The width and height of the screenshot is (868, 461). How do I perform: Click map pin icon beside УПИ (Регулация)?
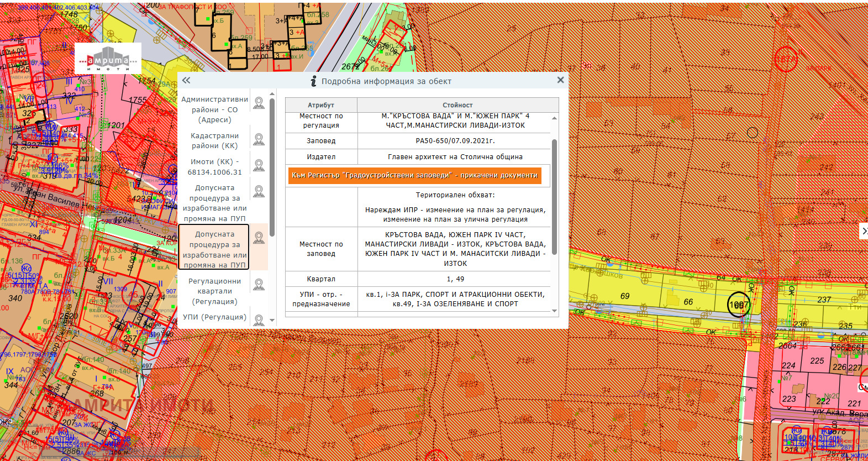[x=259, y=320]
